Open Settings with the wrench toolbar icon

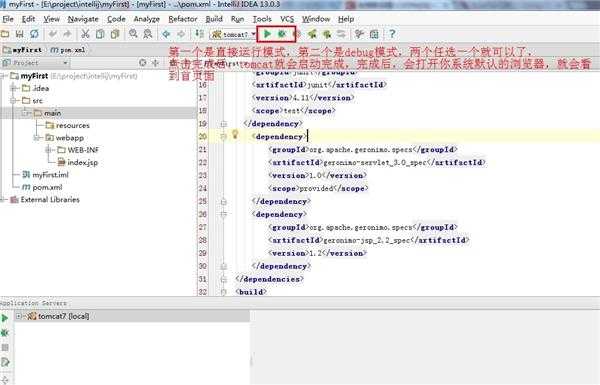tap(359, 34)
